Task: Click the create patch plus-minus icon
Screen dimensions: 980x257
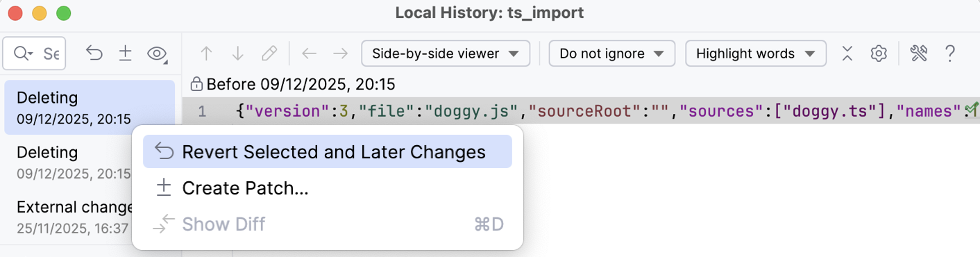Action: click(126, 53)
